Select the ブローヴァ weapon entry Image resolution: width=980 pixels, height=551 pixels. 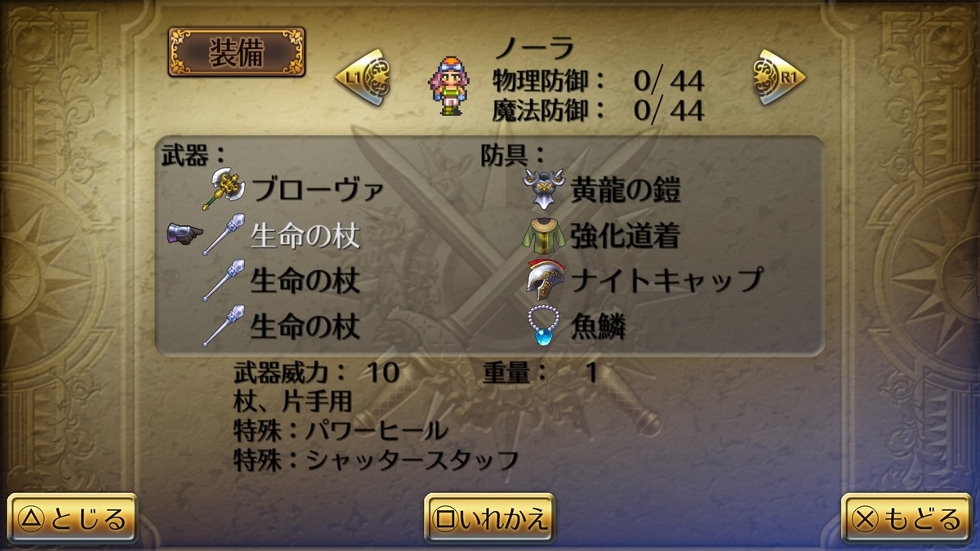pos(294,189)
